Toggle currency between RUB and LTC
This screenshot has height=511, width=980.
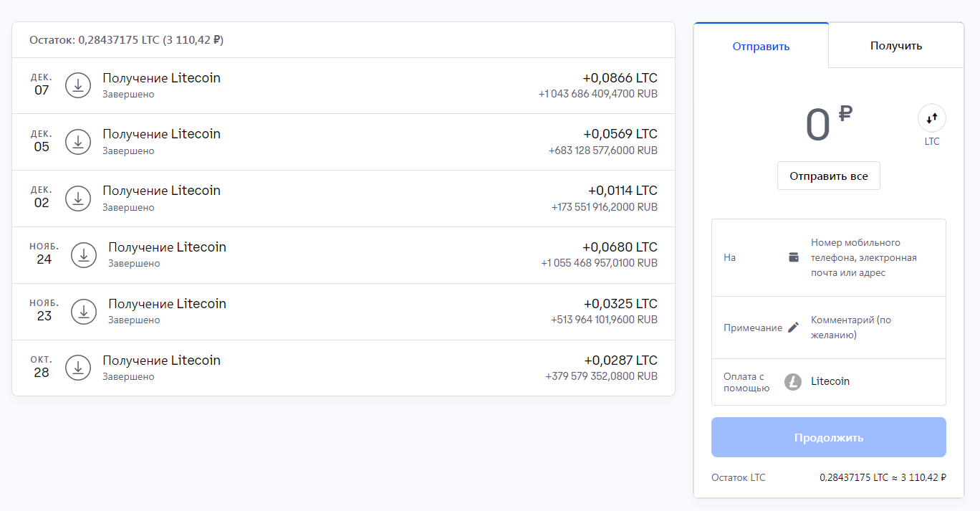coord(931,118)
